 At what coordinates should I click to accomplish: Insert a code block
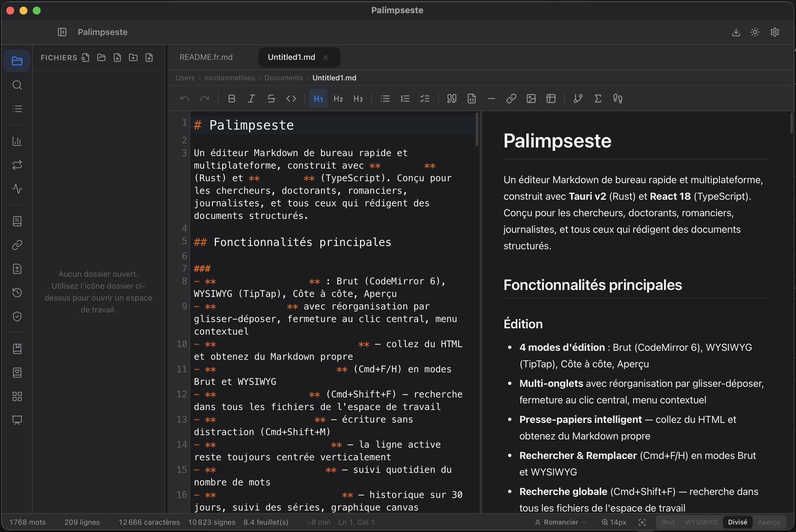click(x=472, y=99)
